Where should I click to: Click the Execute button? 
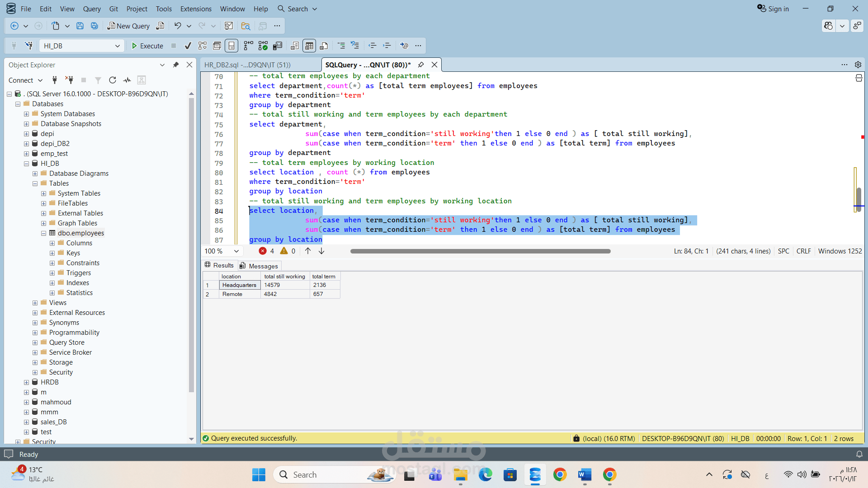(147, 46)
